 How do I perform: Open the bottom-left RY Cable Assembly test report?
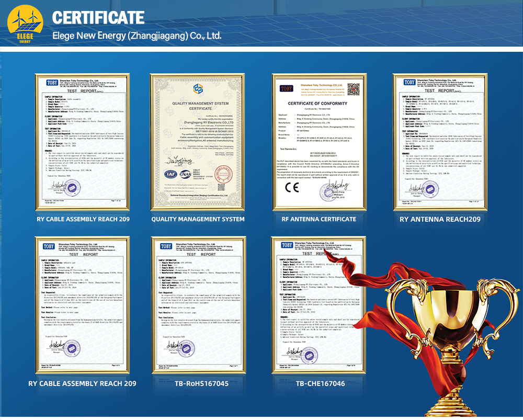(x=83, y=305)
